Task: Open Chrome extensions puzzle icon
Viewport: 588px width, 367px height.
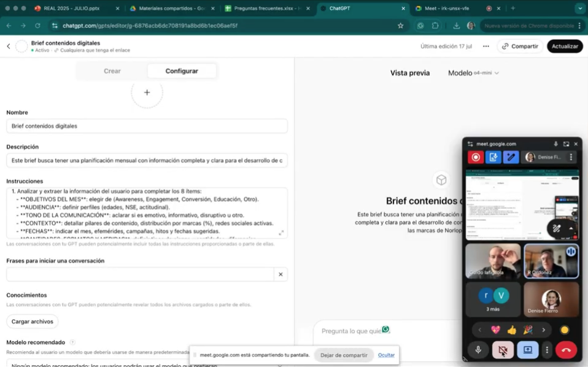Action: point(435,26)
